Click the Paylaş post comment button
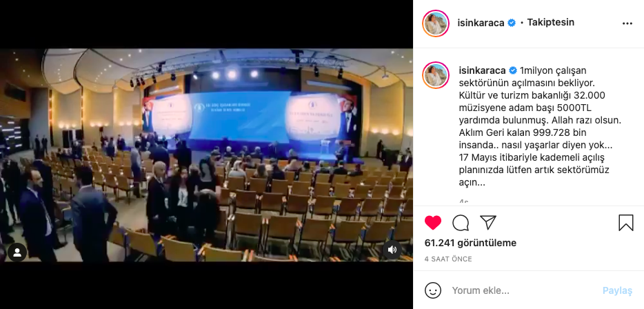The height and width of the screenshot is (309, 644). tap(617, 290)
